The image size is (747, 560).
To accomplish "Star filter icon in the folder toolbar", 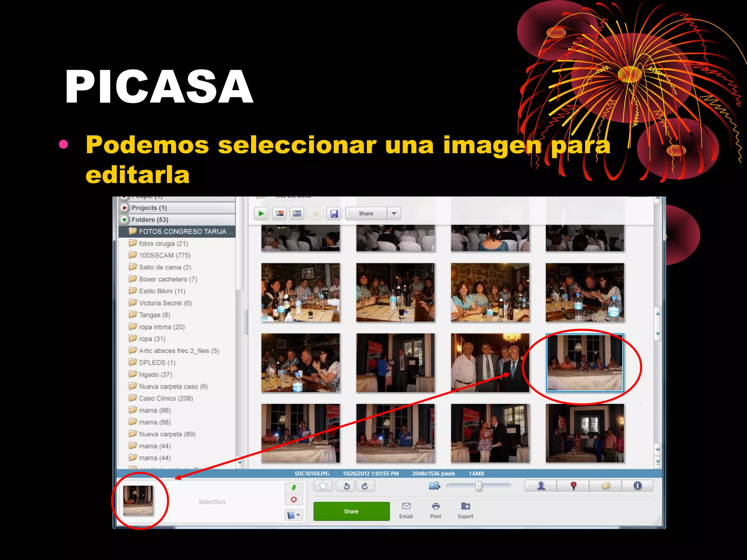I will 316,214.
